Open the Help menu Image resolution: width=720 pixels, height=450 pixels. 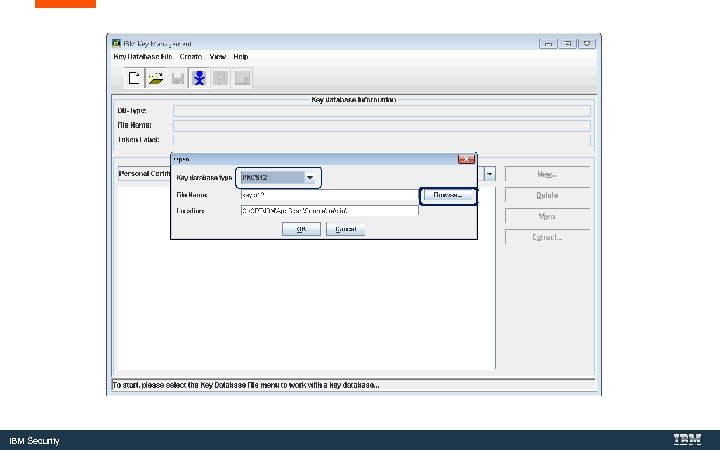click(241, 56)
